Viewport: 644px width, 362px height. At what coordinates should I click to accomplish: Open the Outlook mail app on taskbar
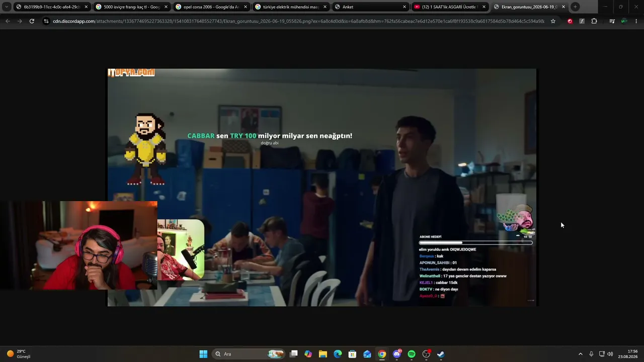367,354
